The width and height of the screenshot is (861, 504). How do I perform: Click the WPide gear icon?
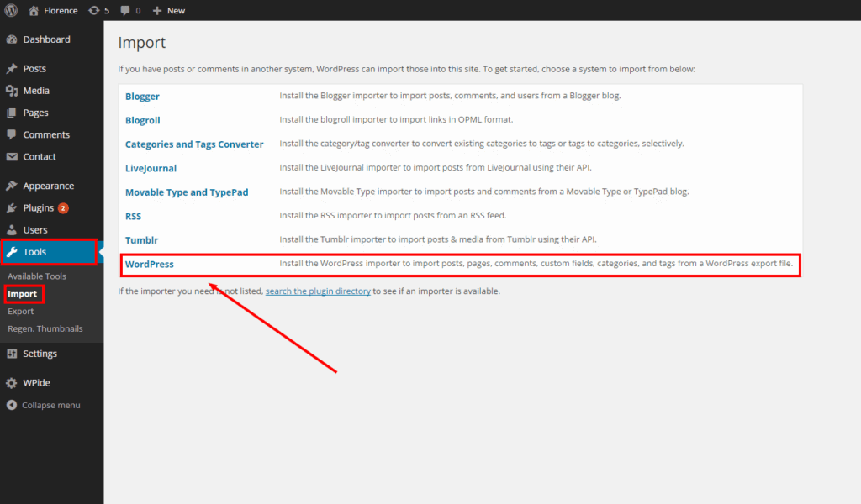click(x=12, y=382)
